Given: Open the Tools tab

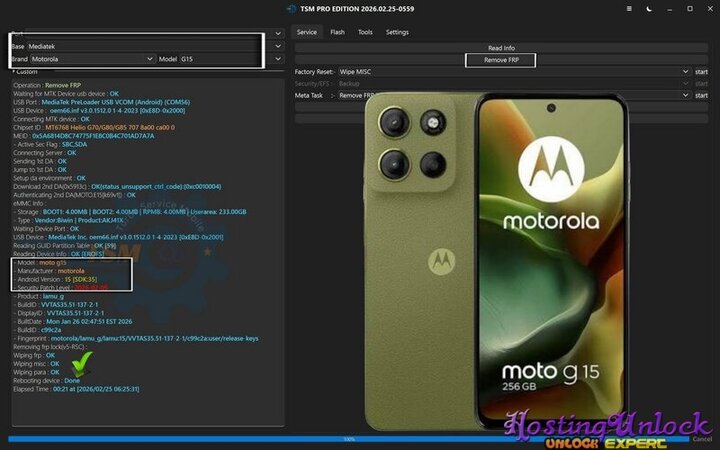Looking at the screenshot, I should point(365,32).
